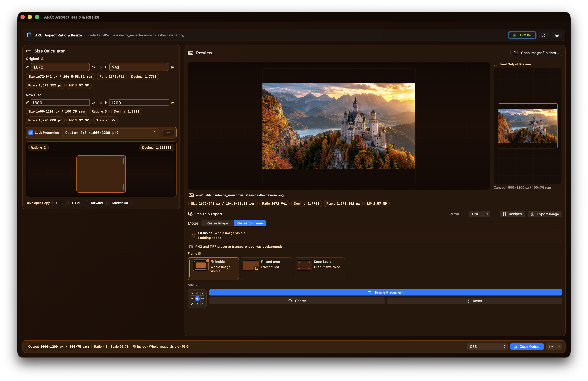Copy developer output as HTML
This screenshot has height=381, width=588.
click(76, 203)
